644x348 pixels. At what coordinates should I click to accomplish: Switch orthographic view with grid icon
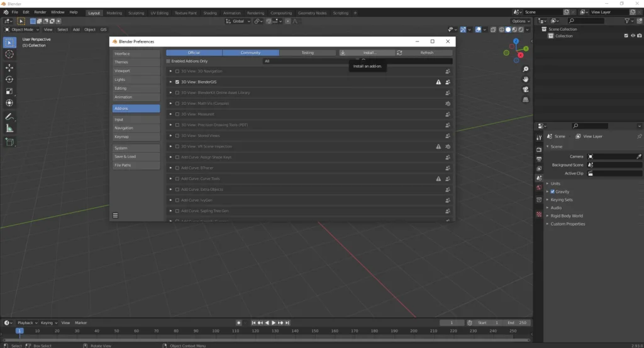[x=525, y=100]
